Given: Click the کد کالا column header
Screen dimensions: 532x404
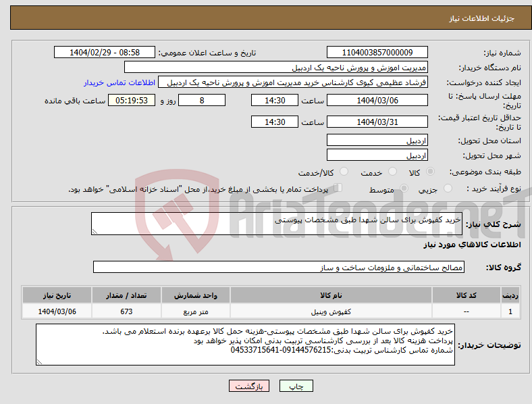Looking at the screenshot, I should tap(467, 295).
